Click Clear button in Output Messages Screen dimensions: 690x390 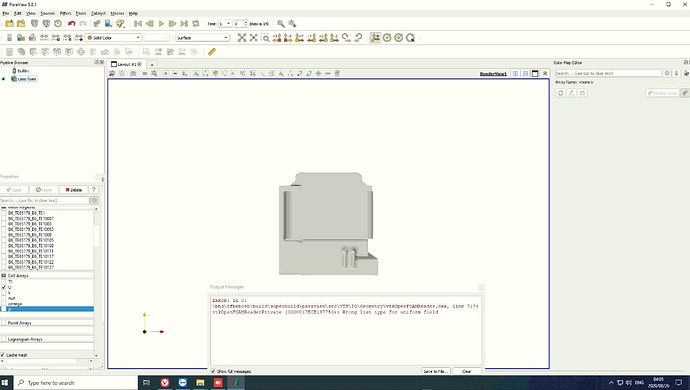point(466,371)
